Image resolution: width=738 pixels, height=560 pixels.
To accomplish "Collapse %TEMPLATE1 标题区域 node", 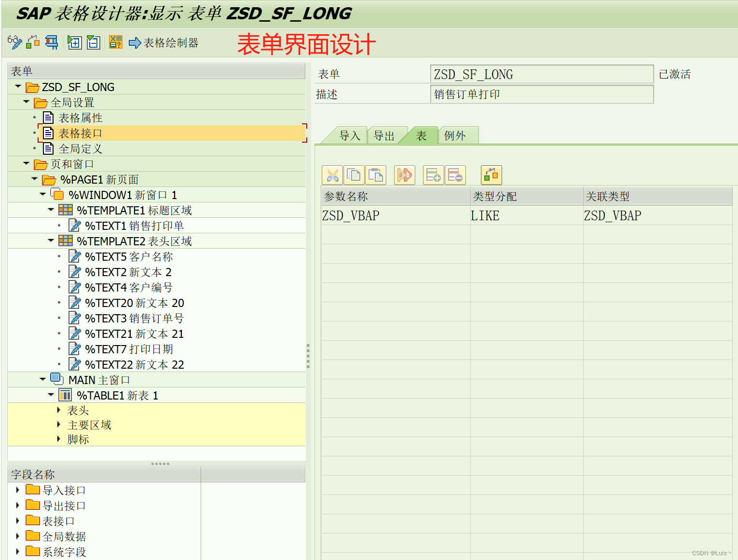I will 51,210.
